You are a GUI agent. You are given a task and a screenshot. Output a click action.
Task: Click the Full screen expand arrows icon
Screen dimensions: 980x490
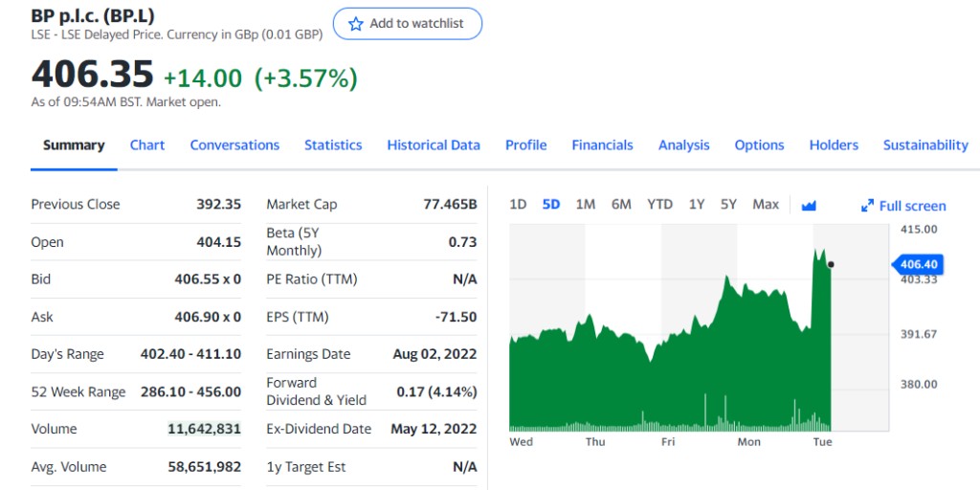(x=868, y=206)
